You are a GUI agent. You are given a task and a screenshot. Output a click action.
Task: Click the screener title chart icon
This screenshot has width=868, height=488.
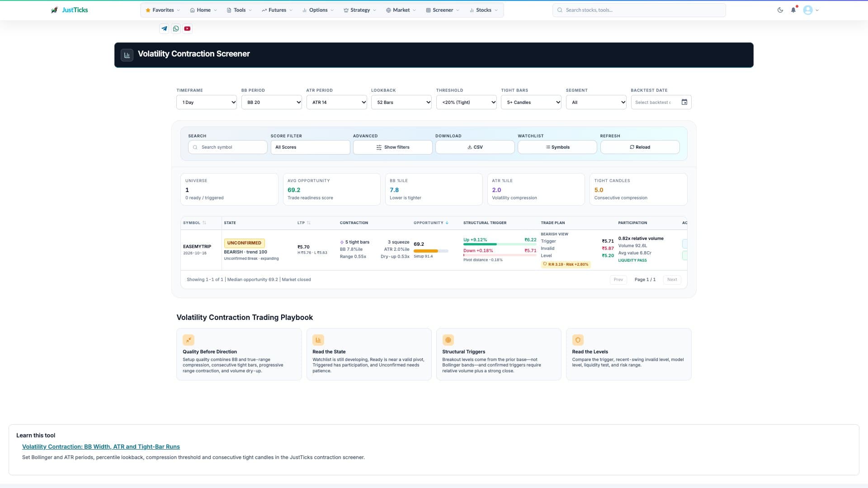127,55
